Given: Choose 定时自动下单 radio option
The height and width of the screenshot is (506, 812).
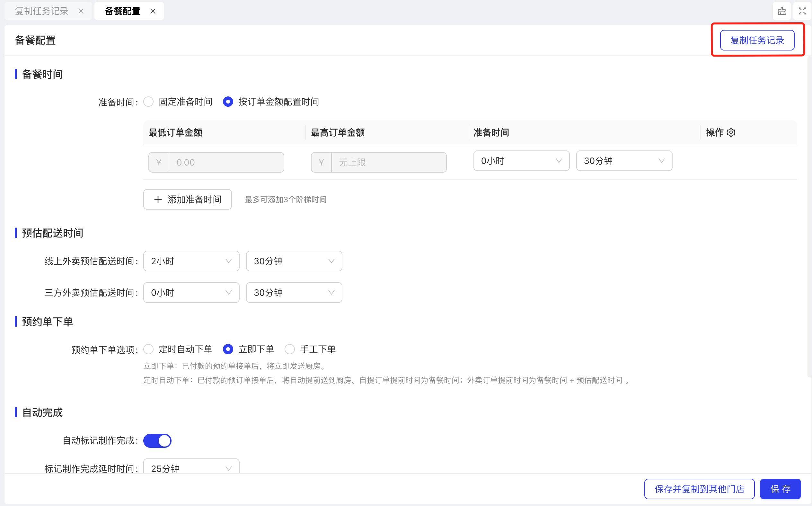Looking at the screenshot, I should click(148, 349).
